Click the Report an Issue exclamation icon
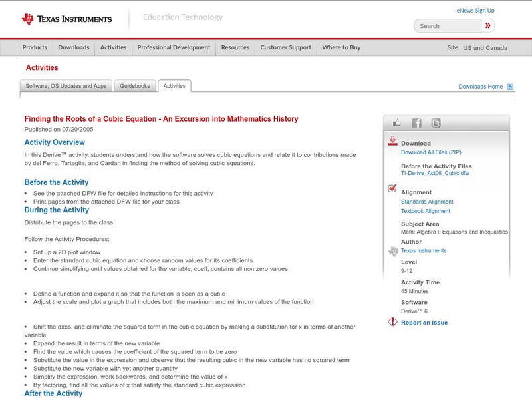 click(x=392, y=321)
